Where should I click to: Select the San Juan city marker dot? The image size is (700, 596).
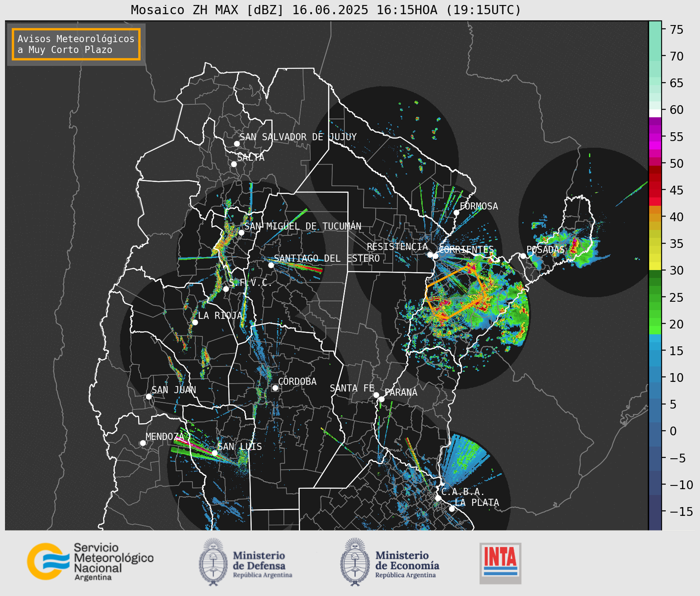pyautogui.click(x=149, y=396)
